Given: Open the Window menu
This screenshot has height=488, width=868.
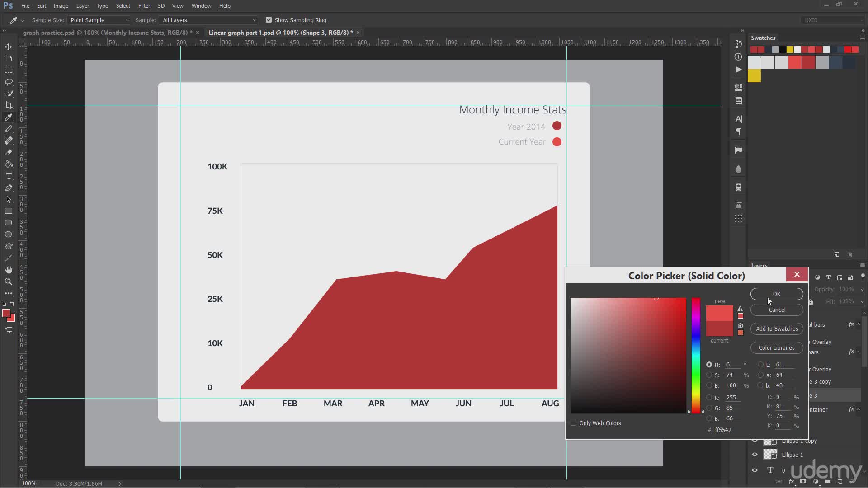Looking at the screenshot, I should 201,6.
